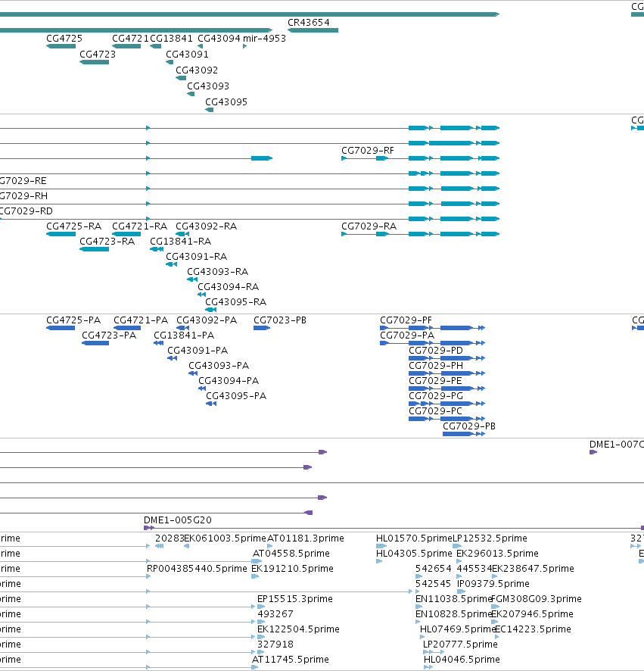Image resolution: width=644 pixels, height=671 pixels.
Task: Select the CG43093-PA protein label
Action: (219, 366)
